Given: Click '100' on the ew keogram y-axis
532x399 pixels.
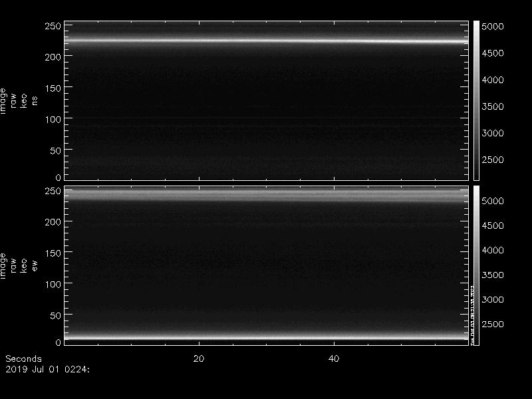Looking at the screenshot, I should coord(53,285).
